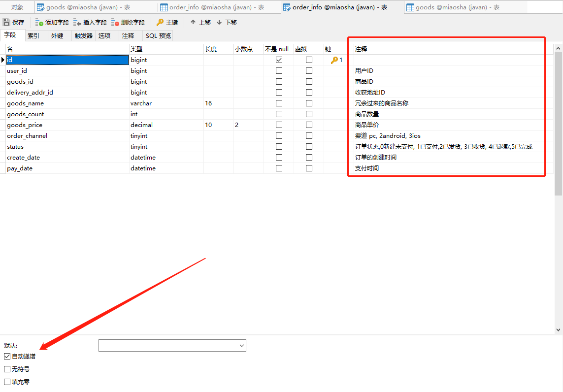Open the last goods @miaosha tab
Viewport: 563px width, 392px height.
[x=465, y=7]
